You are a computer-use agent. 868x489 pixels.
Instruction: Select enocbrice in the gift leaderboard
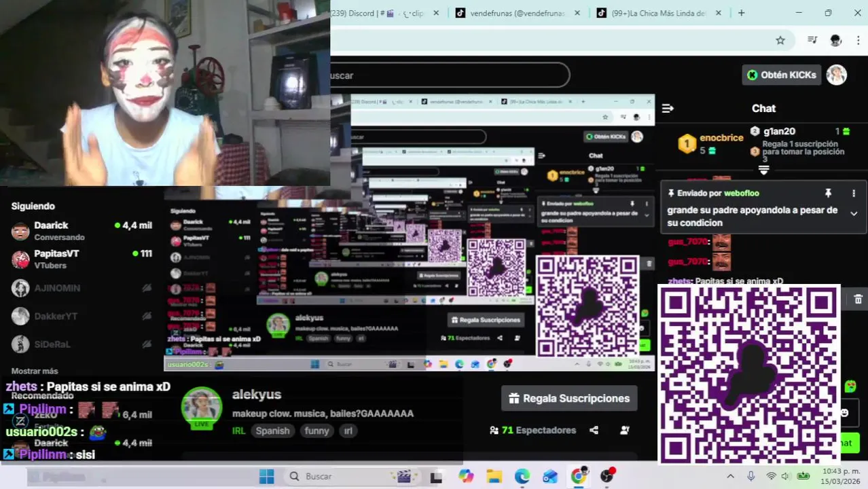coord(721,138)
